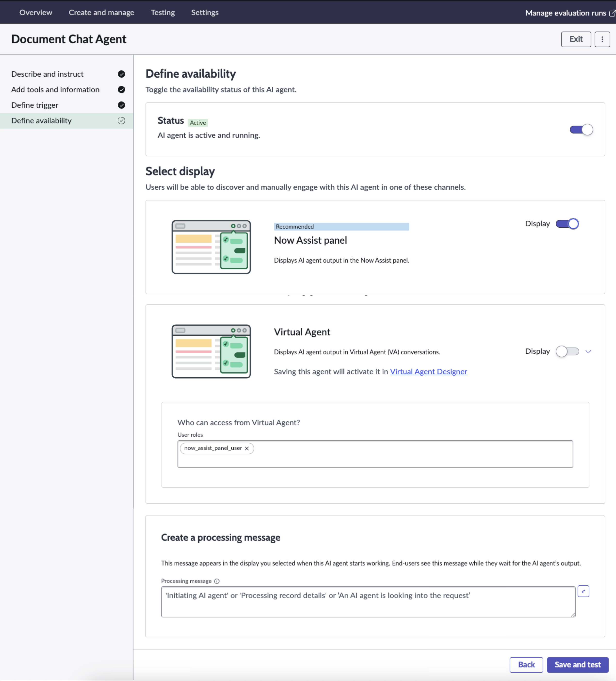Click the checkmark beside Define trigger
The height and width of the screenshot is (681, 616).
pyautogui.click(x=122, y=105)
